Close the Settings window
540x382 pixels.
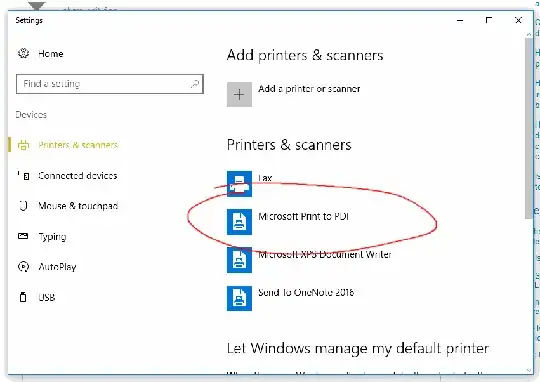click(x=518, y=20)
